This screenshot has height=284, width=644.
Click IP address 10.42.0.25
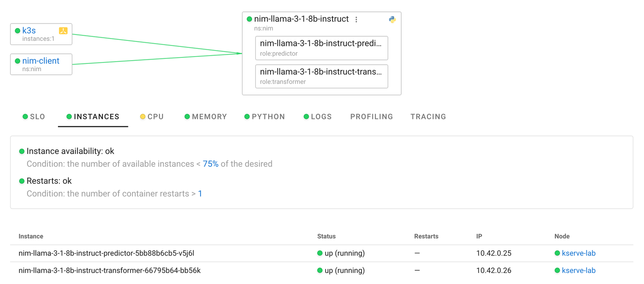click(494, 253)
